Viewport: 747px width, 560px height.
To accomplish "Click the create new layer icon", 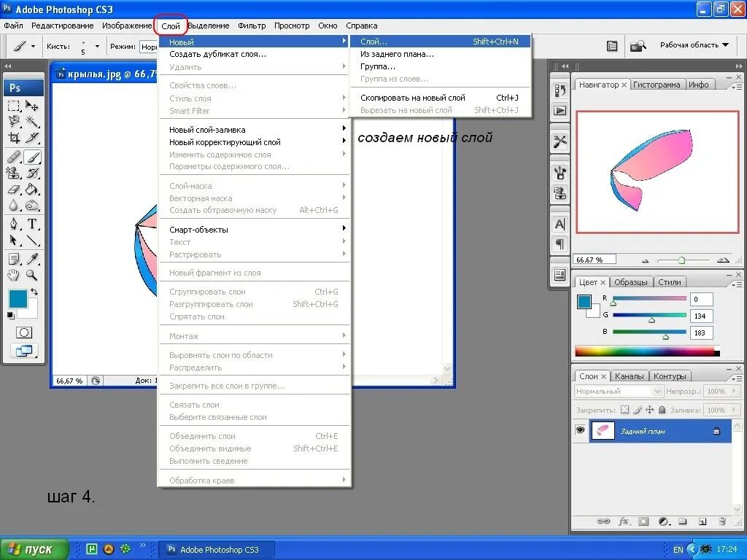I will (x=703, y=521).
